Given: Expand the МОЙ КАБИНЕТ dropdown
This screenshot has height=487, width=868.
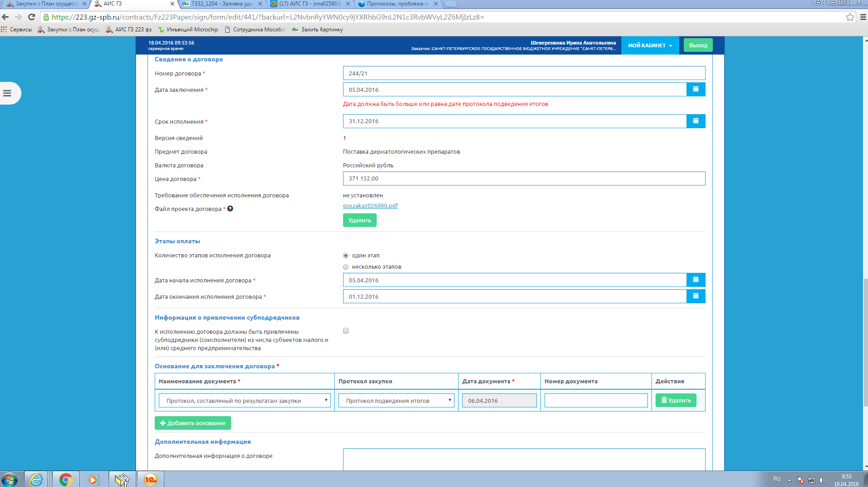Looking at the screenshot, I should pyautogui.click(x=650, y=45).
